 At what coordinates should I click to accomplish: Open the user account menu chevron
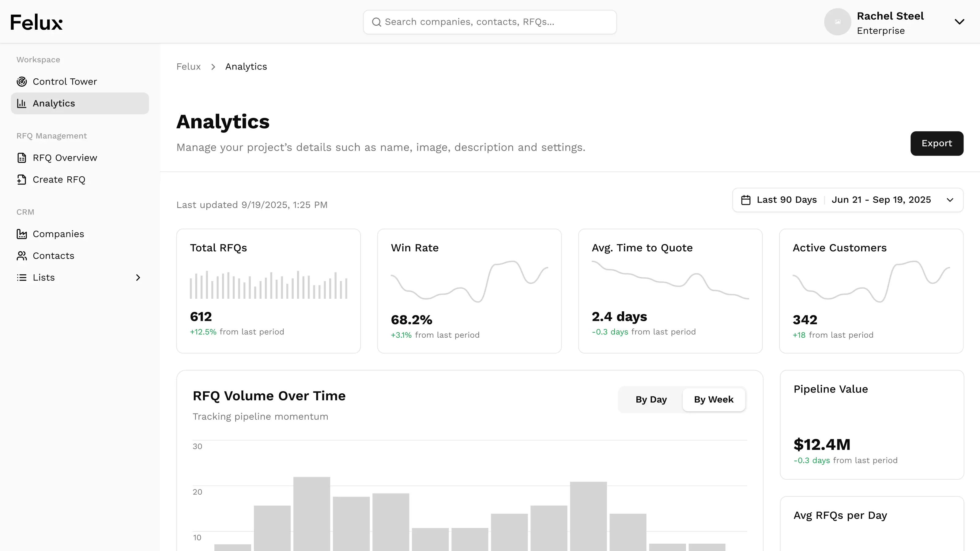(x=959, y=22)
